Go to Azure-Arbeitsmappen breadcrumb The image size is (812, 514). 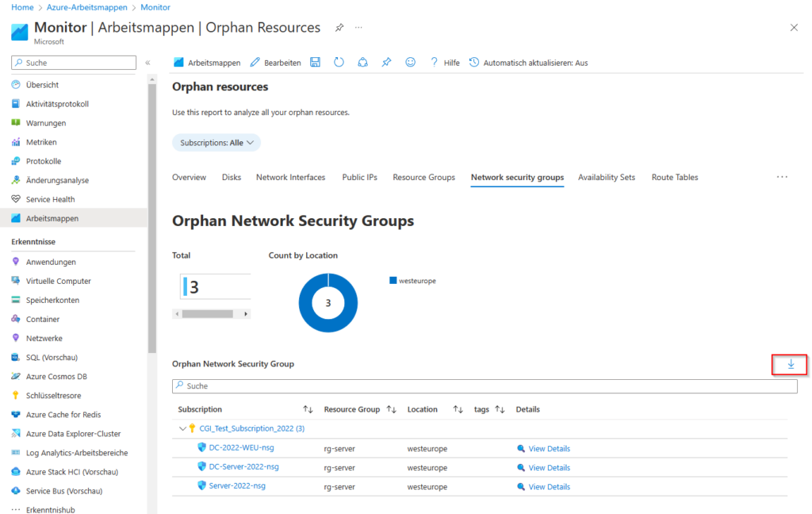[87, 7]
